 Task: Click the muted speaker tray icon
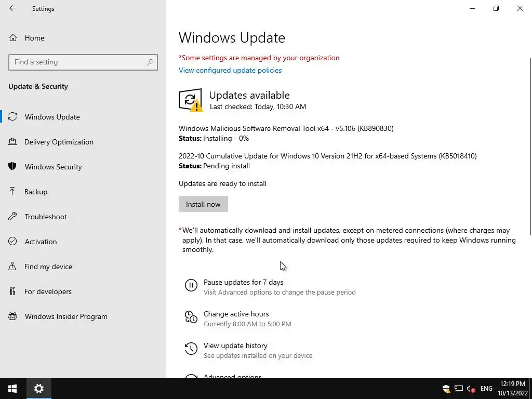(471, 389)
